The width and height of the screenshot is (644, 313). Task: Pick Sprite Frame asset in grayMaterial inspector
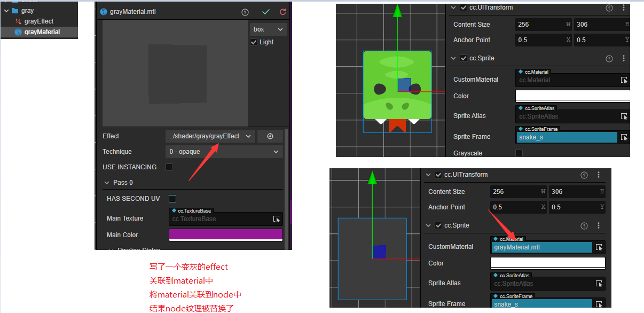(x=599, y=304)
